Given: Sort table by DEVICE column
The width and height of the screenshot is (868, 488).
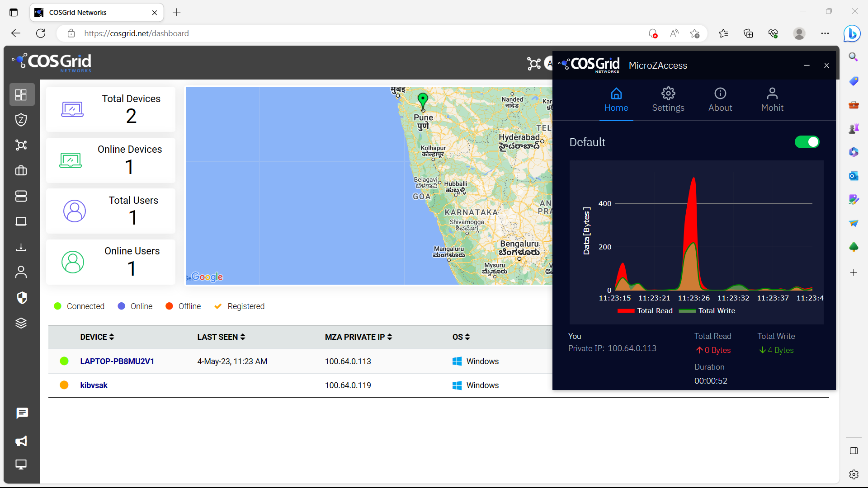Looking at the screenshot, I should point(97,337).
